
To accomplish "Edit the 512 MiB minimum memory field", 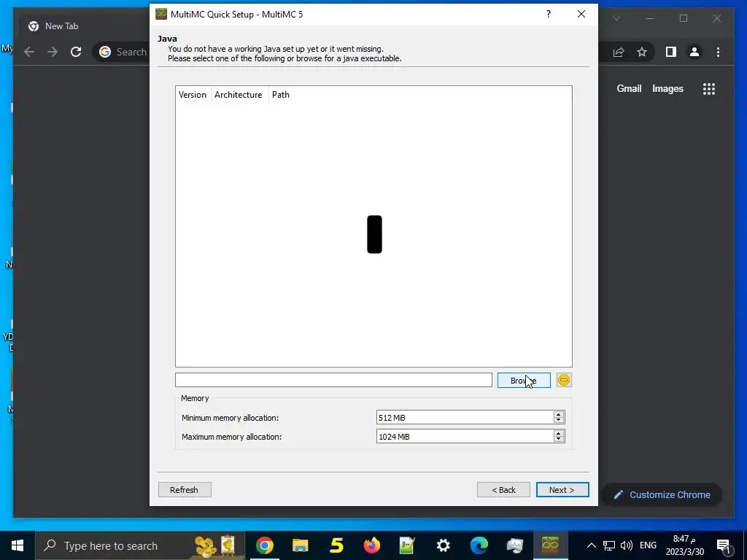I will [465, 418].
